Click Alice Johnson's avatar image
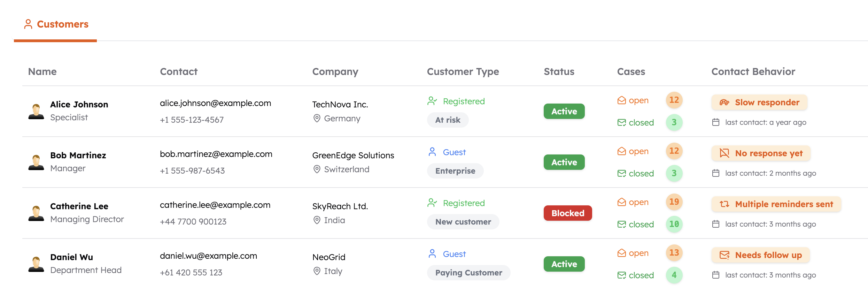 pos(36,111)
